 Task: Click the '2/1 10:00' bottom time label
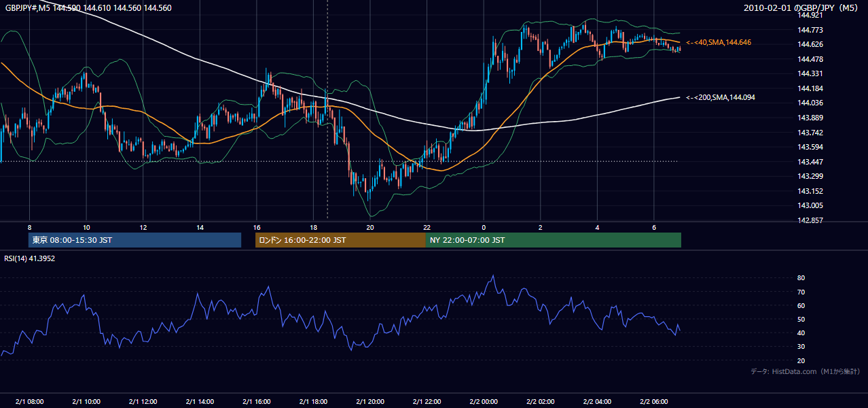[86, 401]
